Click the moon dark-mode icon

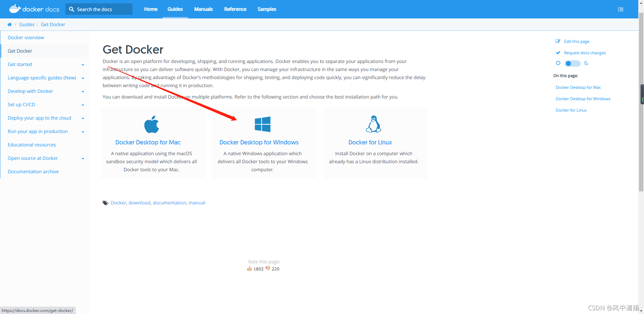click(x=586, y=63)
